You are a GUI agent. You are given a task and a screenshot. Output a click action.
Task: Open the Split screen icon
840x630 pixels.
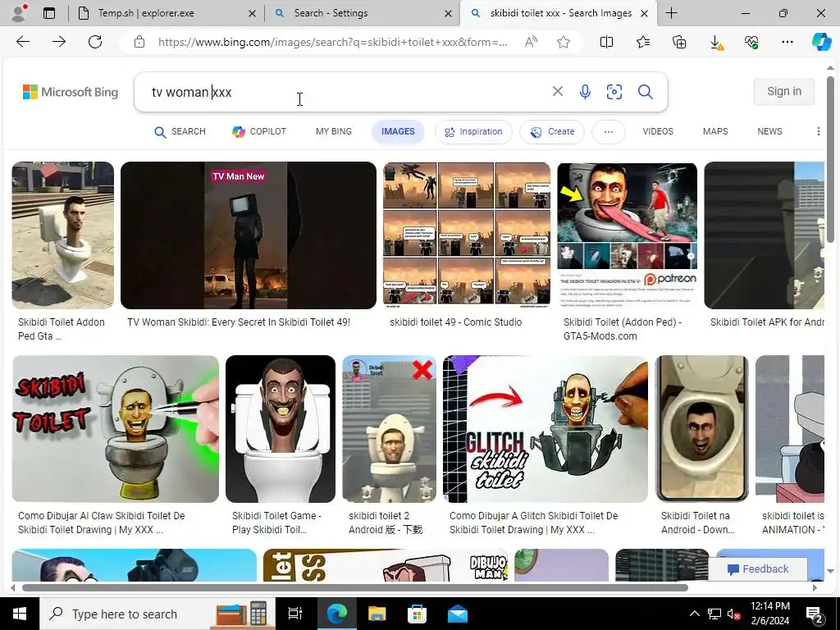coord(606,42)
